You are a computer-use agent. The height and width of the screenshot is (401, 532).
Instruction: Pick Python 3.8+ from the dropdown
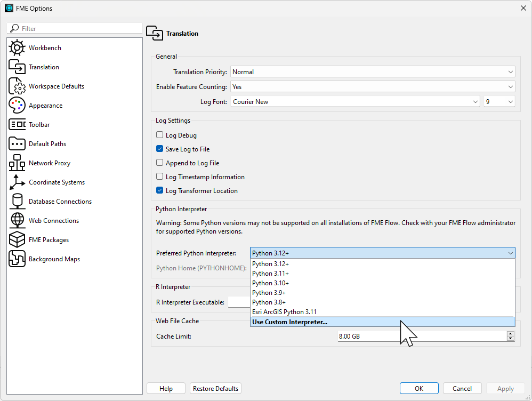(382, 302)
